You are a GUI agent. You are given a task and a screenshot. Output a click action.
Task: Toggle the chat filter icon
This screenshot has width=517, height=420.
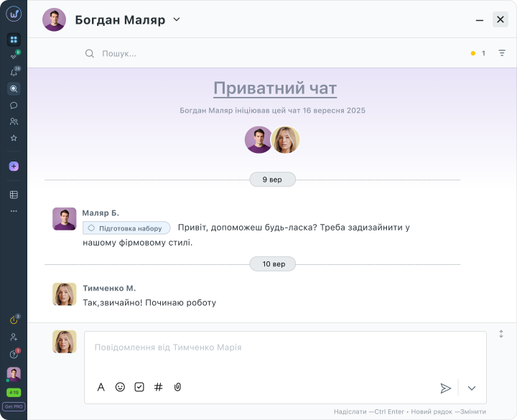502,53
